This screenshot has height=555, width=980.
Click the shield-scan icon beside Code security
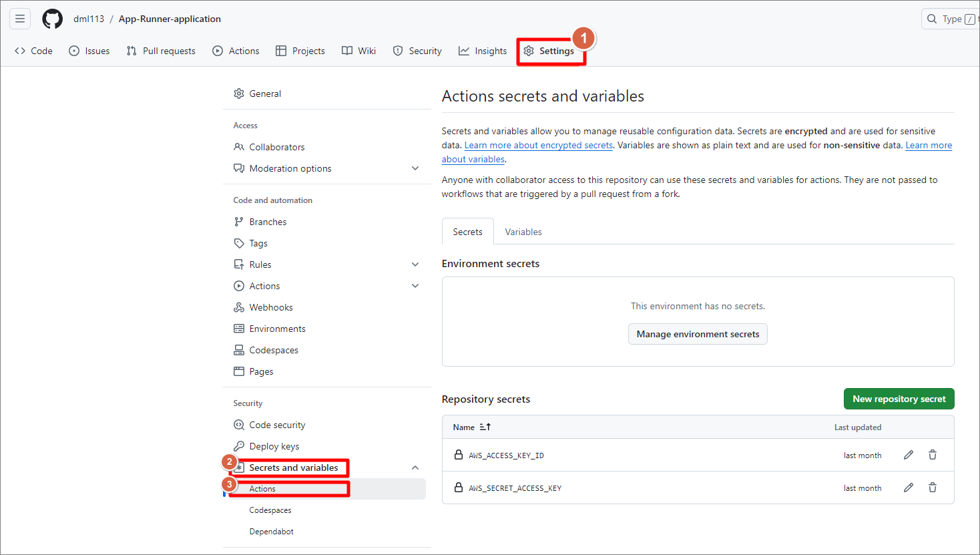(x=239, y=425)
